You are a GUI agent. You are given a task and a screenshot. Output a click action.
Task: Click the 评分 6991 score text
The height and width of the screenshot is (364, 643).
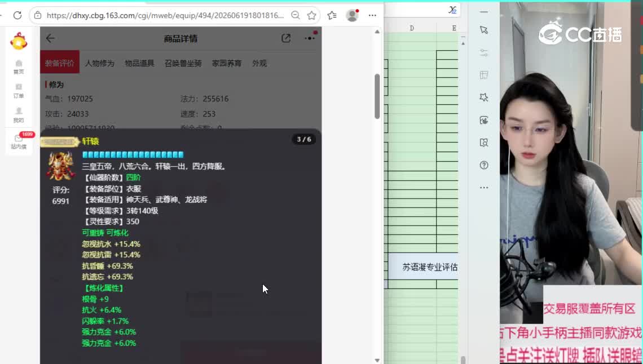(61, 196)
